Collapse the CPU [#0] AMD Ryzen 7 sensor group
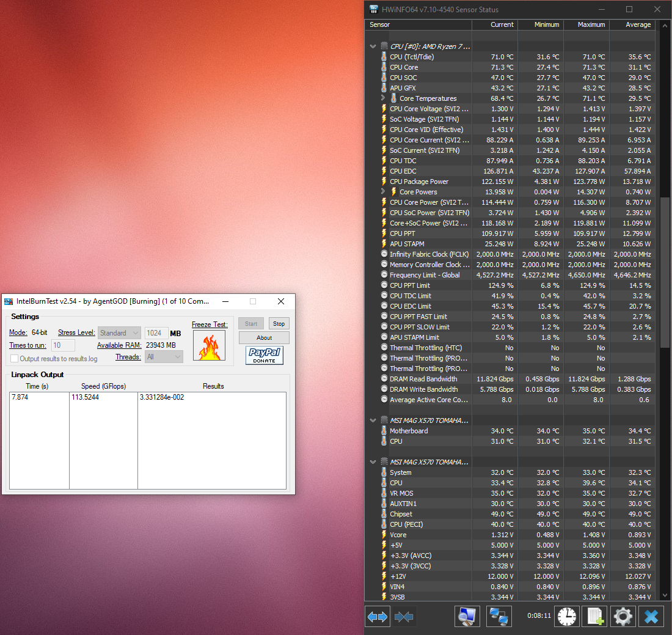672x635 pixels. click(x=373, y=46)
